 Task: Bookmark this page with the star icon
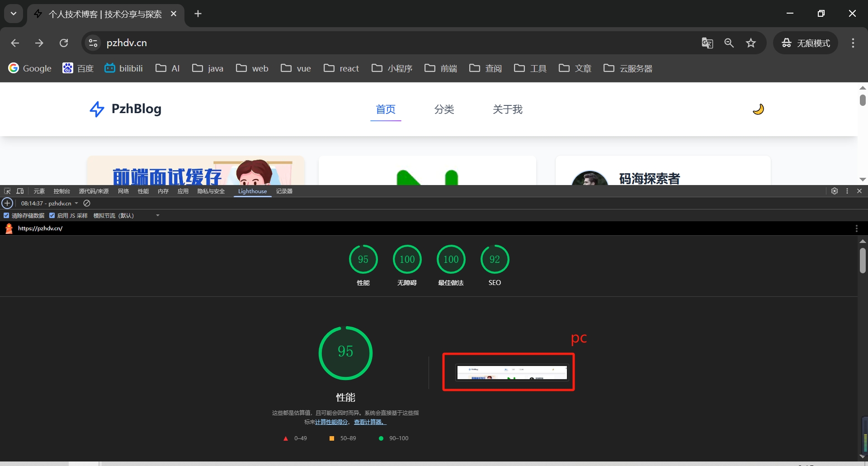pos(751,43)
